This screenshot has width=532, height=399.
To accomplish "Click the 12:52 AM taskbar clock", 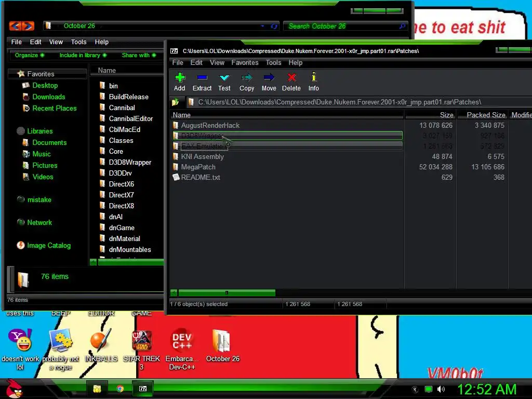I will [487, 389].
